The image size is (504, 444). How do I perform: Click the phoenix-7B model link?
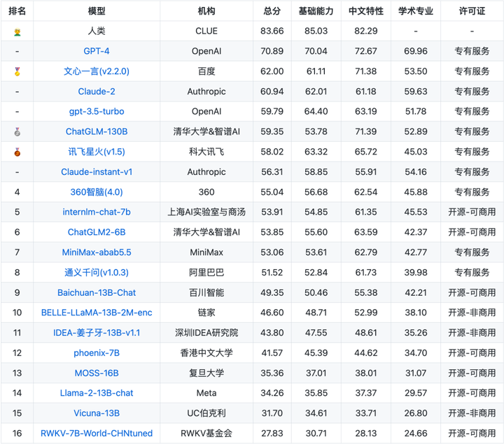tap(97, 353)
